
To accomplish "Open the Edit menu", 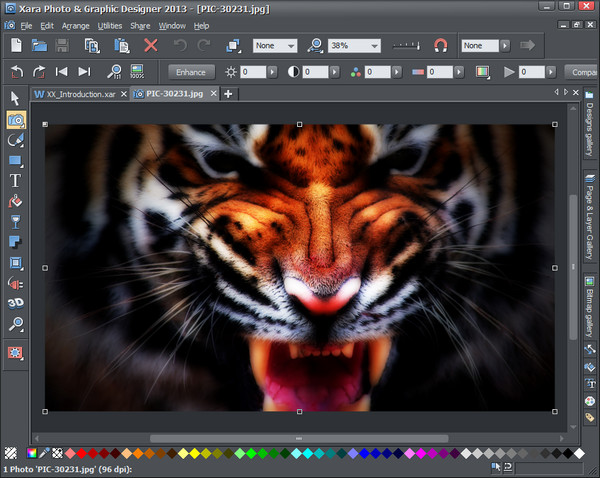I will point(47,26).
